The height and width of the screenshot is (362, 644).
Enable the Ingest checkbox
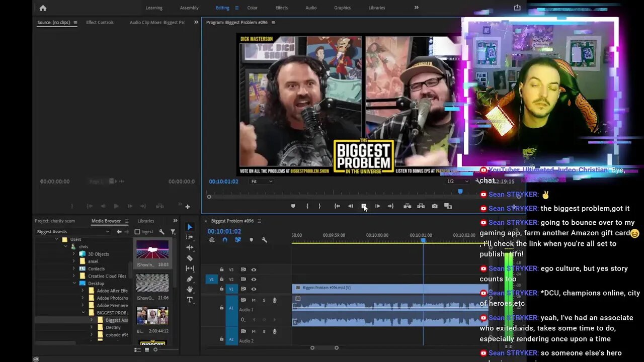click(137, 232)
